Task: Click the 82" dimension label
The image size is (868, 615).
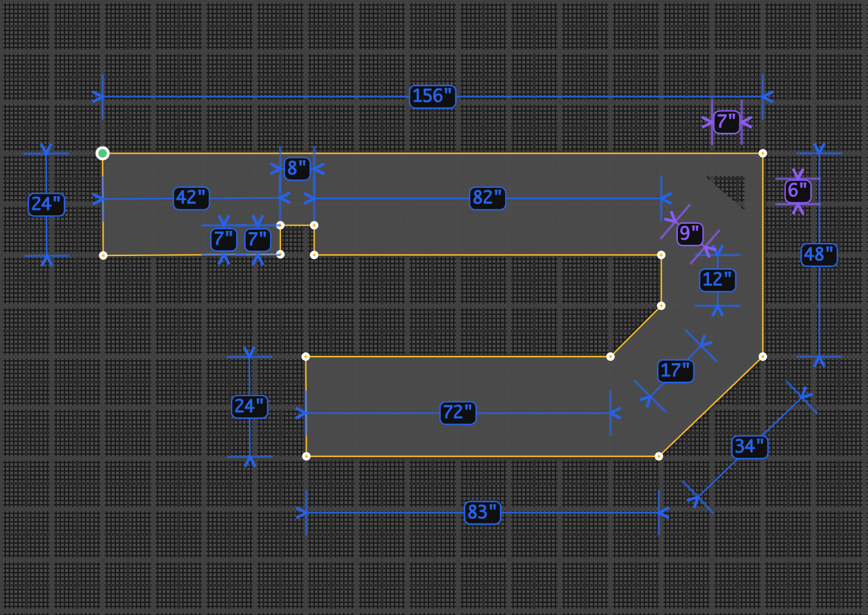Action: pyautogui.click(x=487, y=198)
